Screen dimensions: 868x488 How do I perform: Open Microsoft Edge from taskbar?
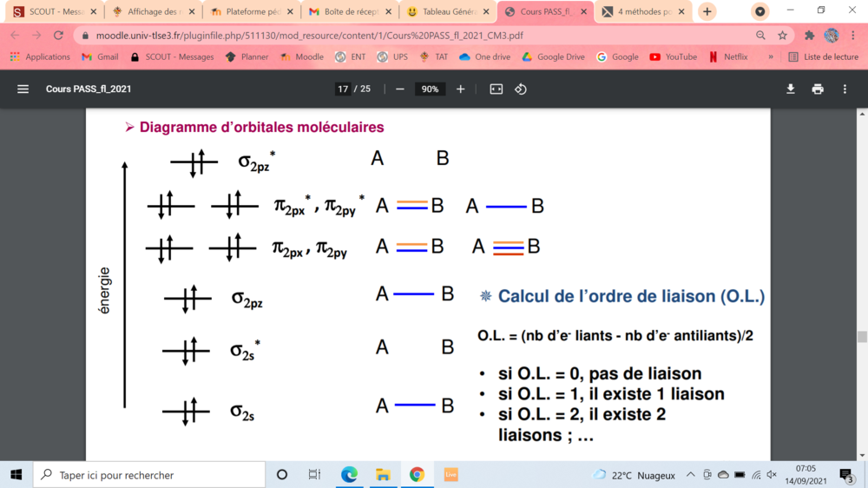(349, 475)
